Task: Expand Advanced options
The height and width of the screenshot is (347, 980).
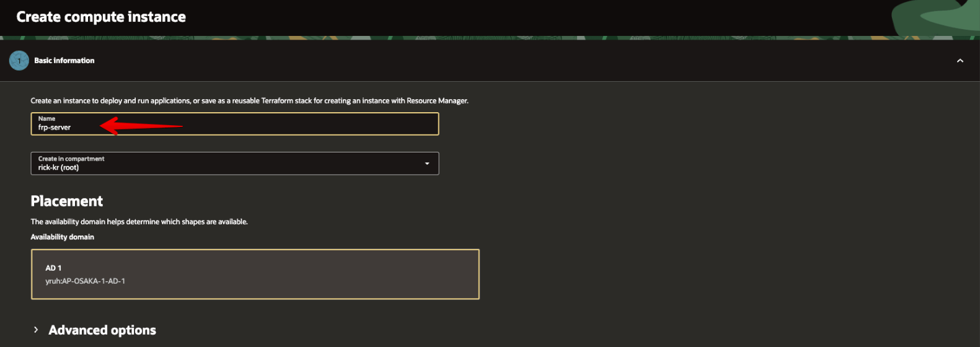Action: click(x=36, y=330)
